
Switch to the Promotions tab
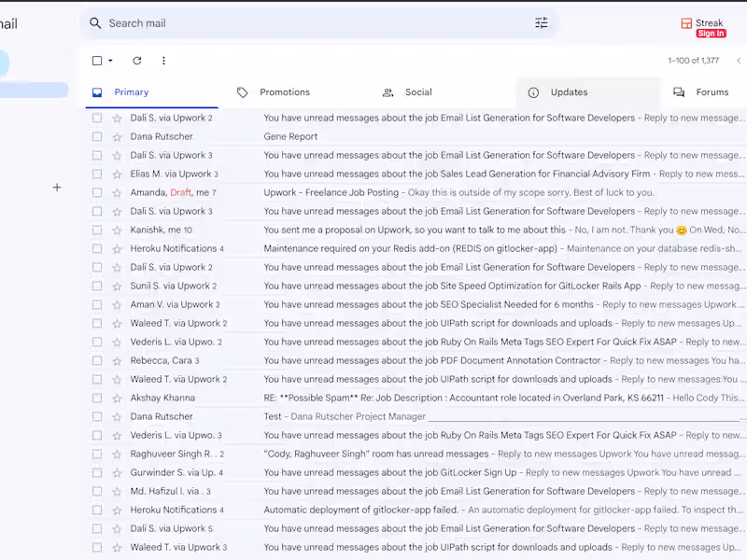tap(284, 92)
